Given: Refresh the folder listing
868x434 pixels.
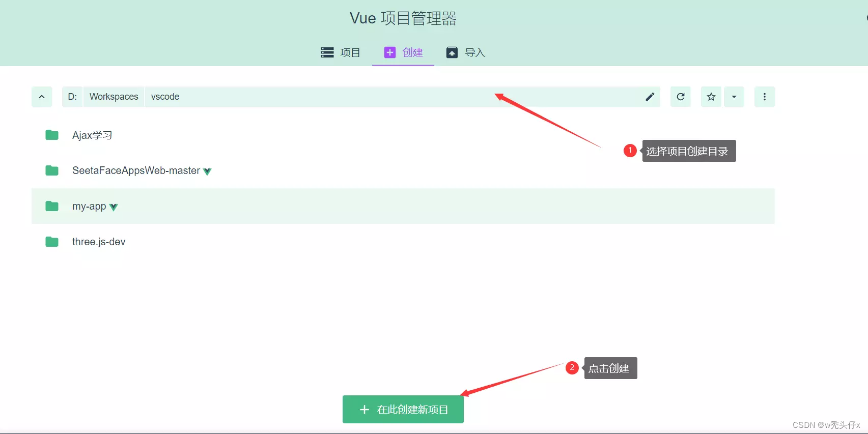Looking at the screenshot, I should [x=680, y=97].
